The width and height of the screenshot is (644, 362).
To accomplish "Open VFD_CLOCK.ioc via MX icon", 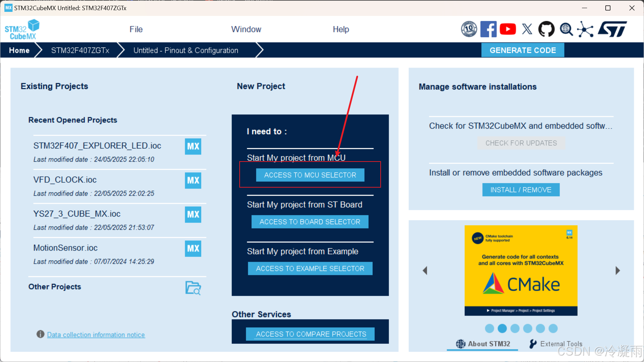I will pyautogui.click(x=193, y=180).
